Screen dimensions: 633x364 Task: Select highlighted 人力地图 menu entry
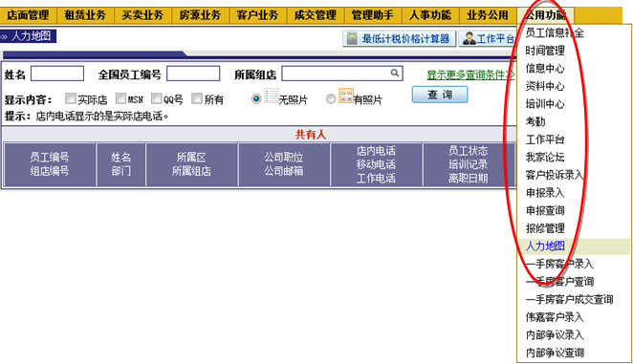574,246
